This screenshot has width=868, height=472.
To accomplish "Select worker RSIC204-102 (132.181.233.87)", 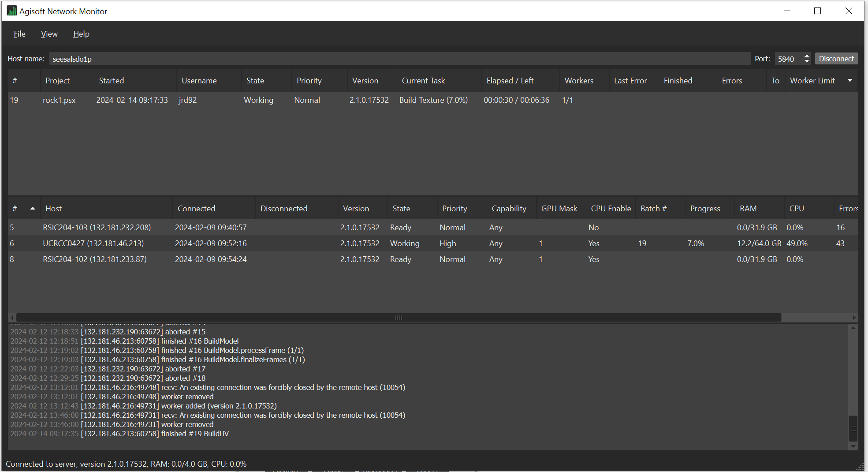I will click(433, 259).
